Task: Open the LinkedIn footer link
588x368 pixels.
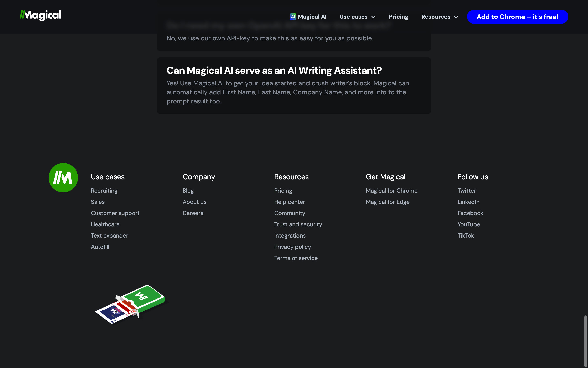Action: pyautogui.click(x=468, y=202)
